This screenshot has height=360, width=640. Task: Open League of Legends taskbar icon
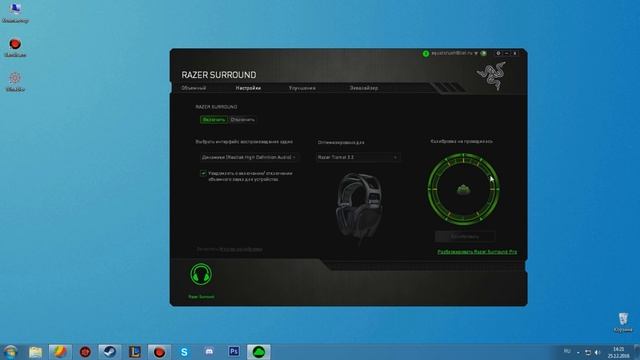[x=134, y=352]
